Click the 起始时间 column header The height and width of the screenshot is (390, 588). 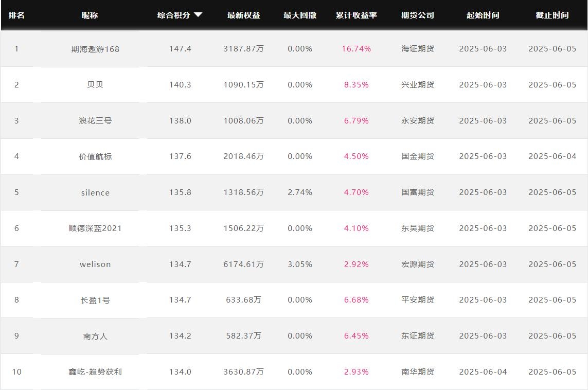(x=483, y=15)
